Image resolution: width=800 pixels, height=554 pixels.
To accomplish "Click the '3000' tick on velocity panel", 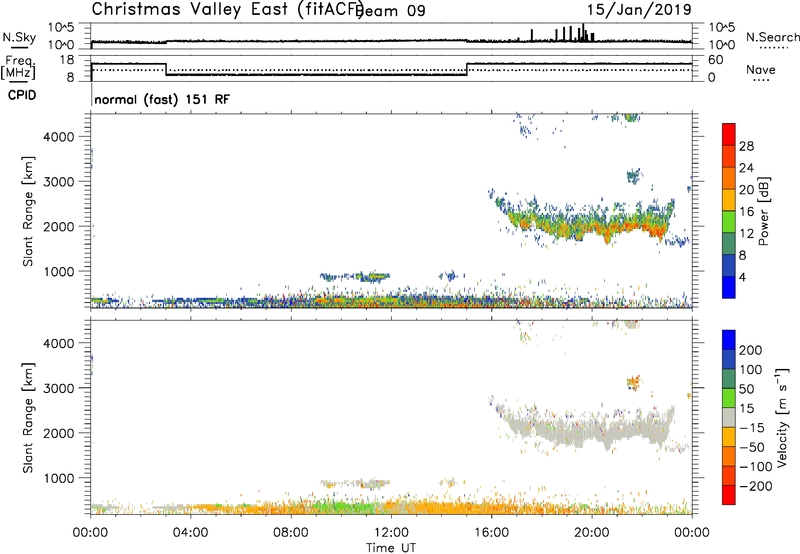I will (x=58, y=388).
